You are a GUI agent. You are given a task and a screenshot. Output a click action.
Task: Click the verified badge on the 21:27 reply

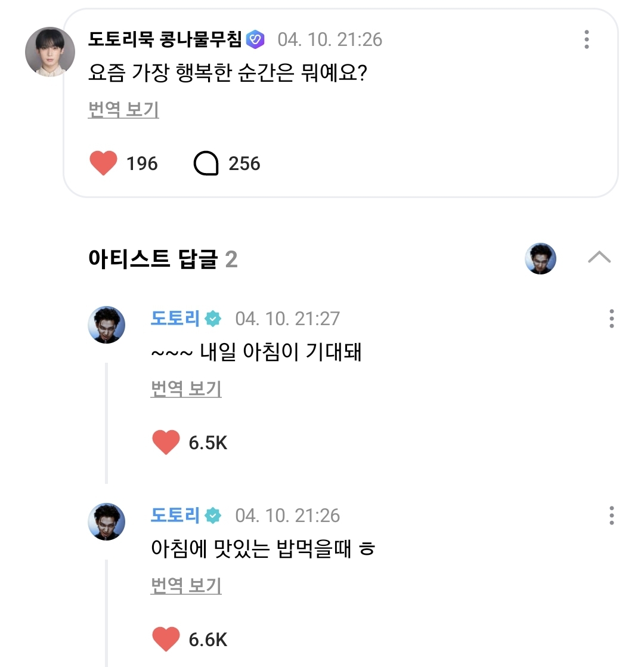pyautogui.click(x=213, y=319)
